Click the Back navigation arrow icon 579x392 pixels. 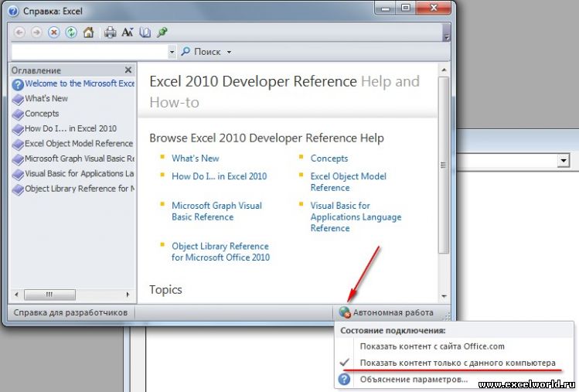point(19,32)
